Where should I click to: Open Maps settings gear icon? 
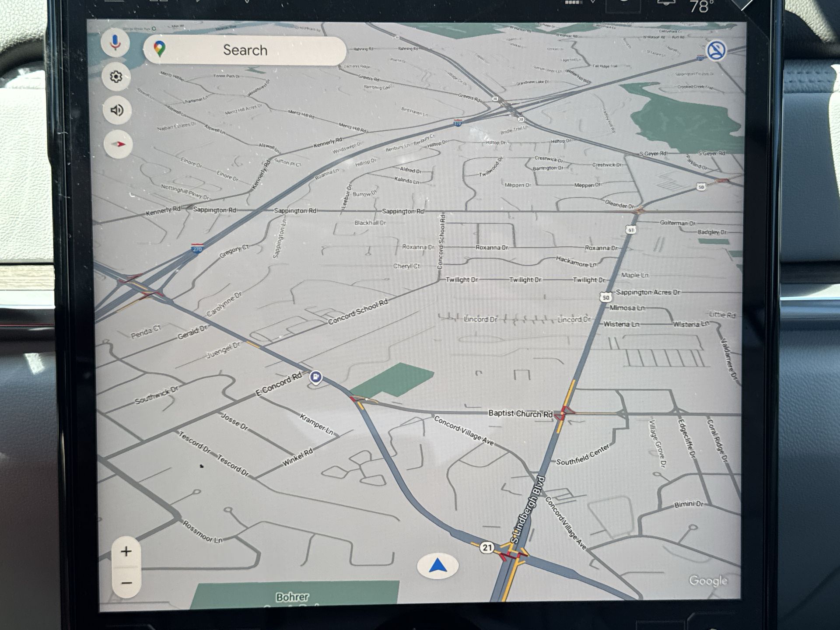[x=116, y=77]
